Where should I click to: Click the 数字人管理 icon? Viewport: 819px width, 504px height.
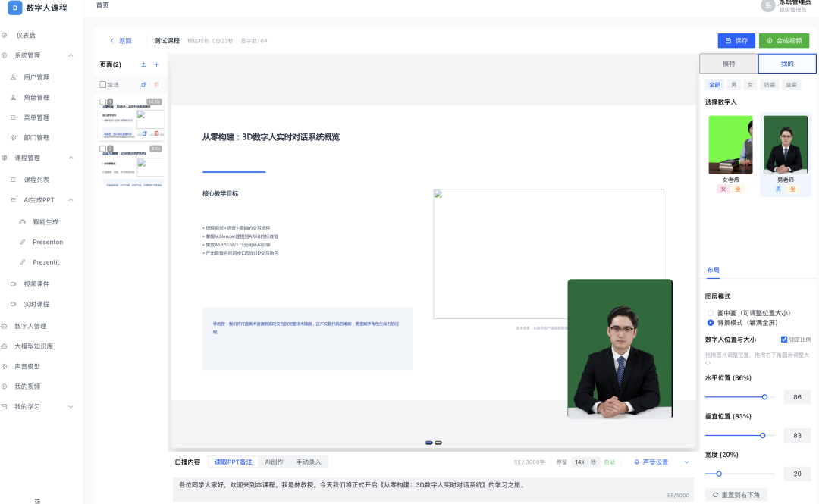[x=5, y=326]
